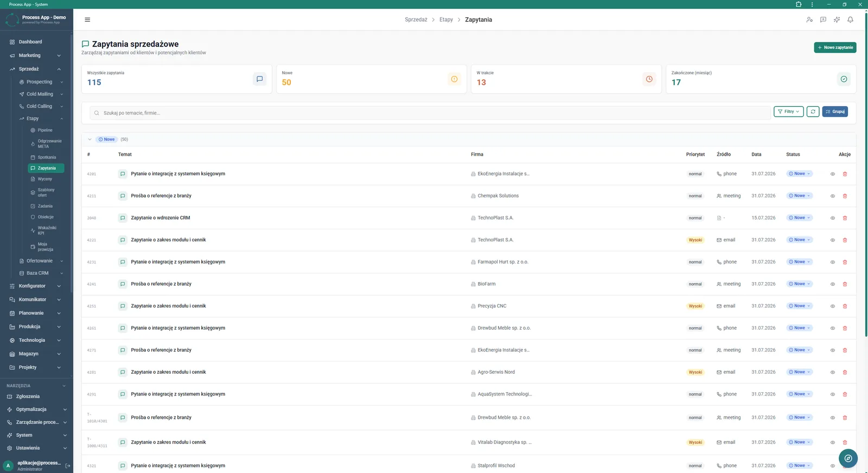
Task: Delete the Chempak Solutions inquiry
Action: 845,196
